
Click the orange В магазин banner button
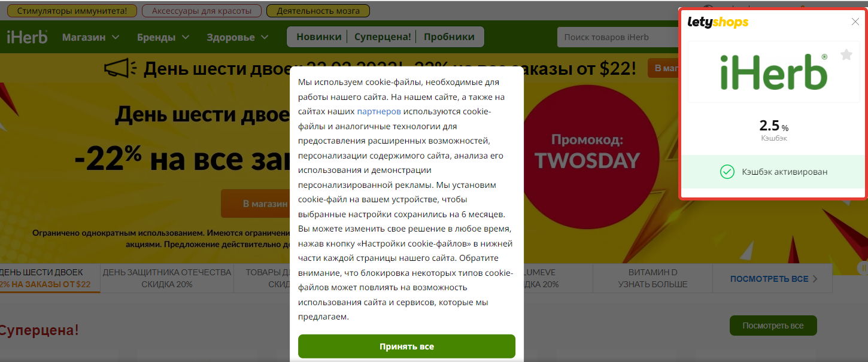point(254,203)
